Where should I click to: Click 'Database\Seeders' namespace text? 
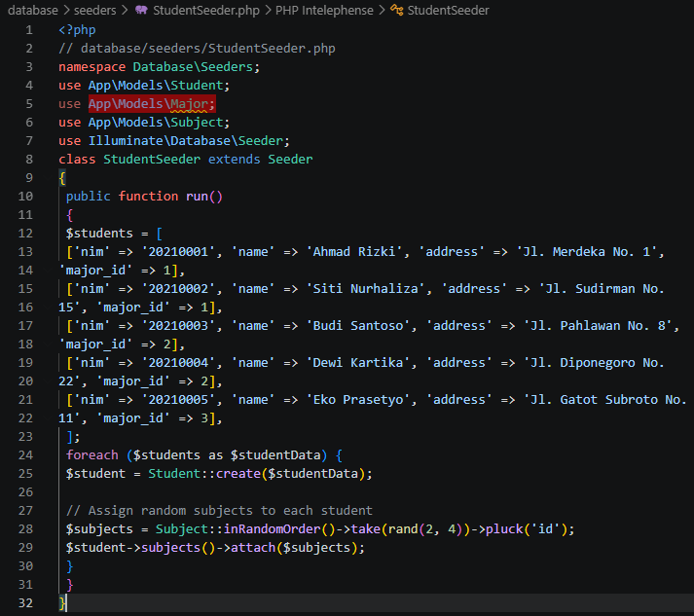pos(193,67)
